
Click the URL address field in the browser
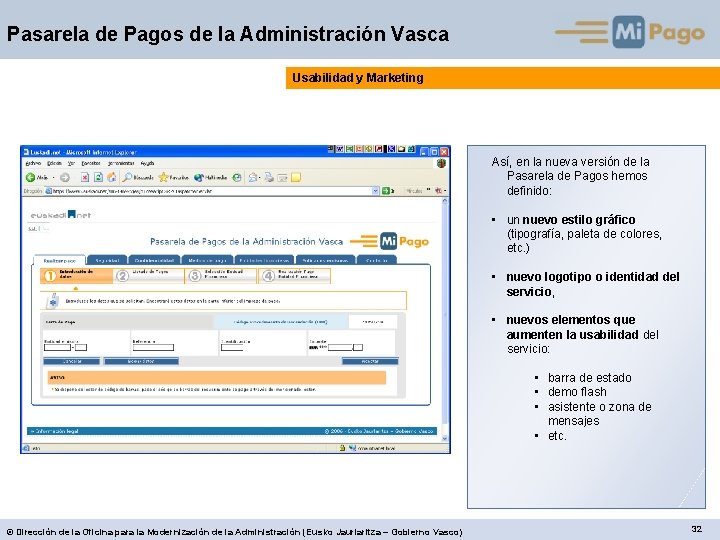(x=211, y=191)
